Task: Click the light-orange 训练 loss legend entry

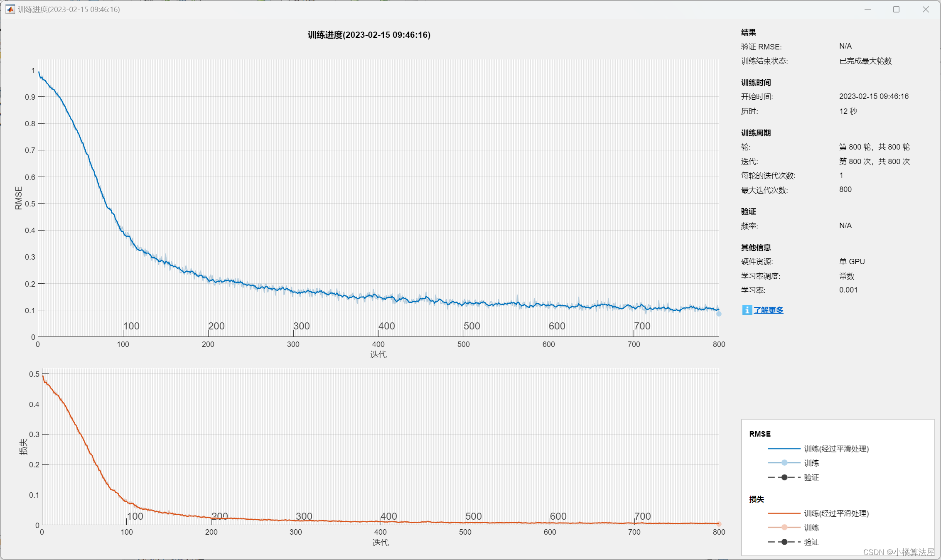Action: (794, 528)
